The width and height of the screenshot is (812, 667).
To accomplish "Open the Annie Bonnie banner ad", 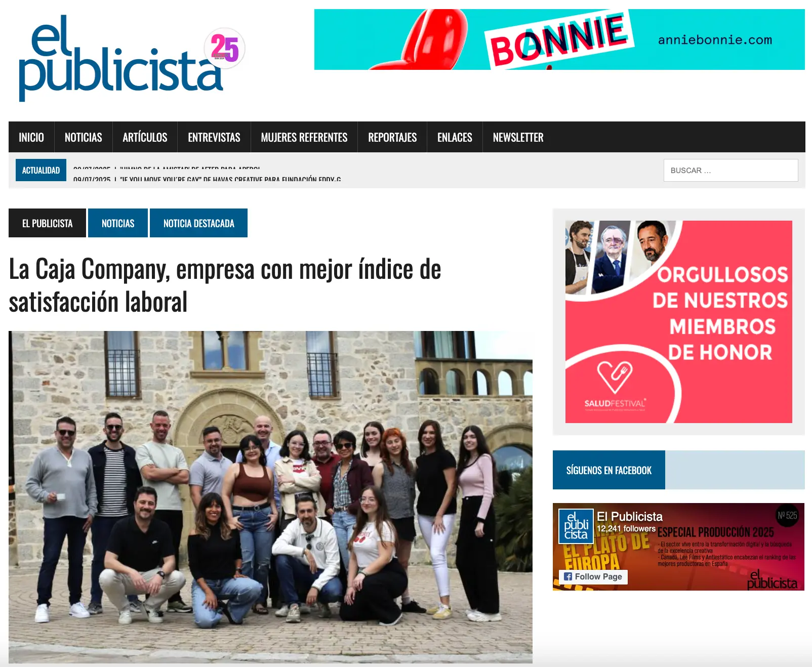I will (559, 39).
